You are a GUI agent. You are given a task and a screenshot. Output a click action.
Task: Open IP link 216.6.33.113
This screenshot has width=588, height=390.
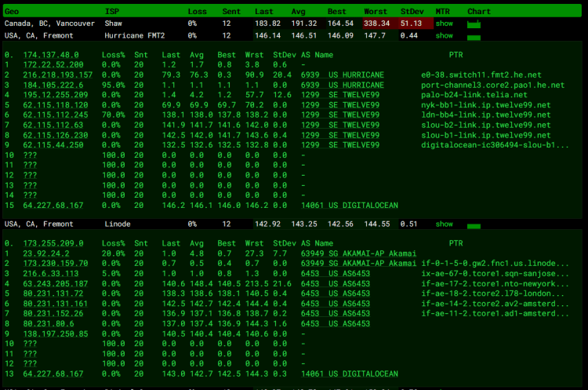click(x=51, y=274)
